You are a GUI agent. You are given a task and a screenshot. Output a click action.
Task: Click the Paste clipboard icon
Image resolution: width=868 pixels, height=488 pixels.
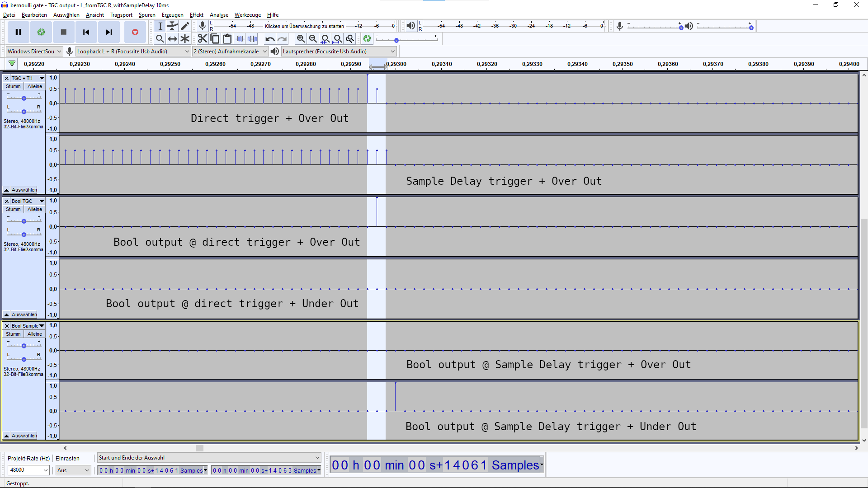pyautogui.click(x=227, y=39)
